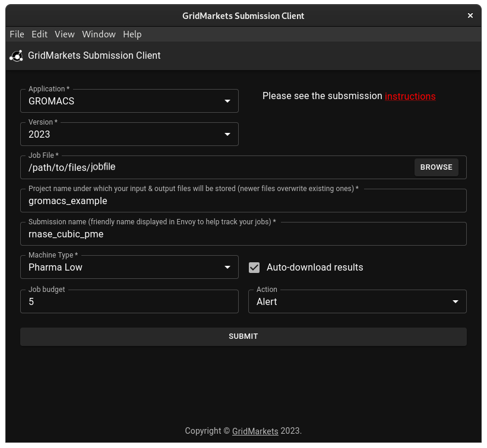Image resolution: width=487 pixels, height=448 pixels.
Task: Open the View menu
Action: click(x=65, y=34)
